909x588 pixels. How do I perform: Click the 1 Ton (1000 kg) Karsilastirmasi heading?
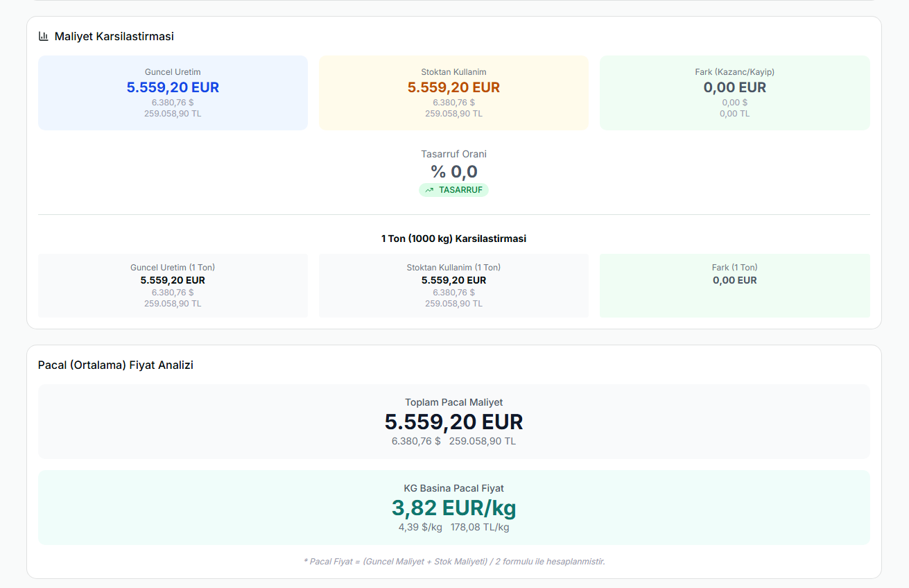click(453, 239)
